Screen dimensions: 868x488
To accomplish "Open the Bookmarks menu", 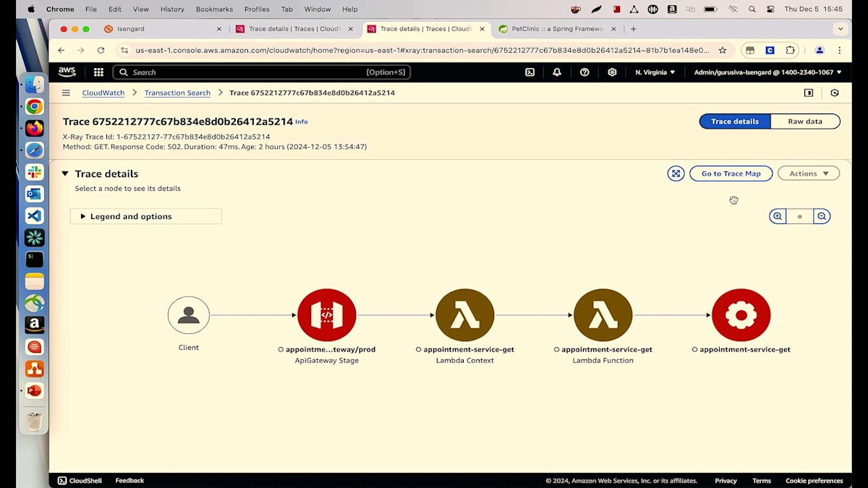I will pos(214,9).
